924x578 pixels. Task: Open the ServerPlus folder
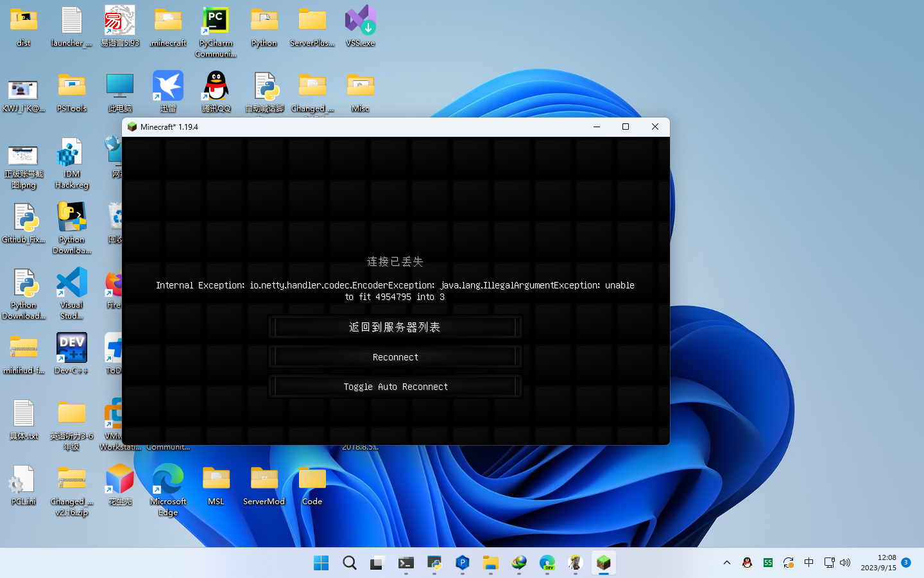point(312,28)
